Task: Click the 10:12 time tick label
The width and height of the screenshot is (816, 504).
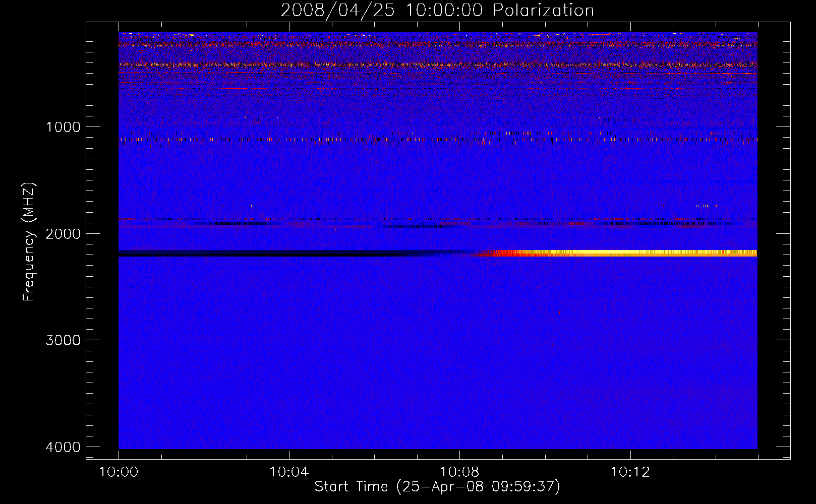Action: [630, 472]
